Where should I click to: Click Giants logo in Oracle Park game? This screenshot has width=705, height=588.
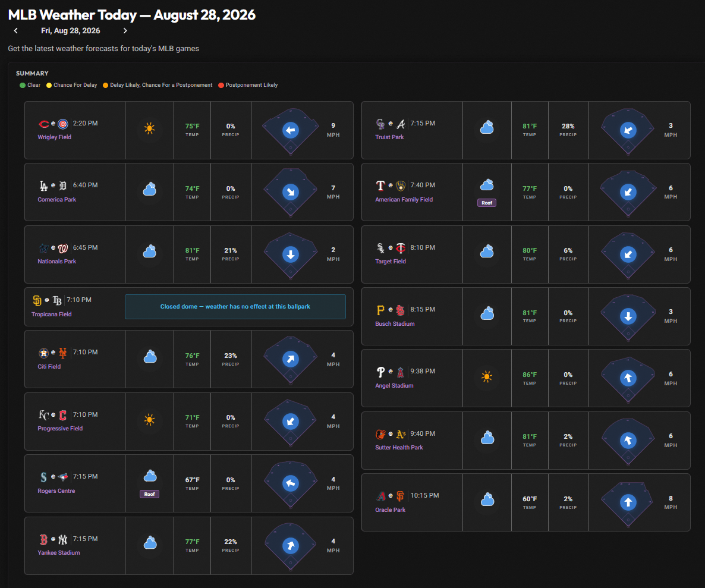click(x=400, y=496)
